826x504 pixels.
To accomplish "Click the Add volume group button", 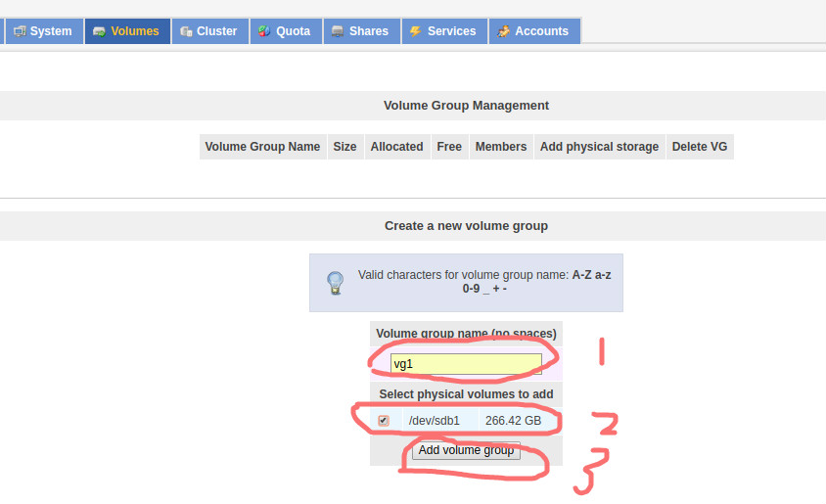I will (x=466, y=450).
